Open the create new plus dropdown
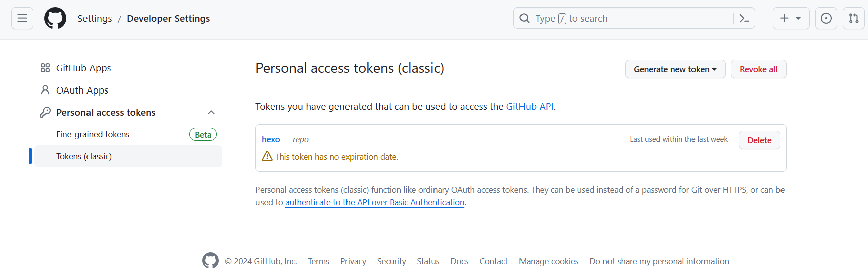Viewport: 868px width, 273px height. [x=791, y=18]
